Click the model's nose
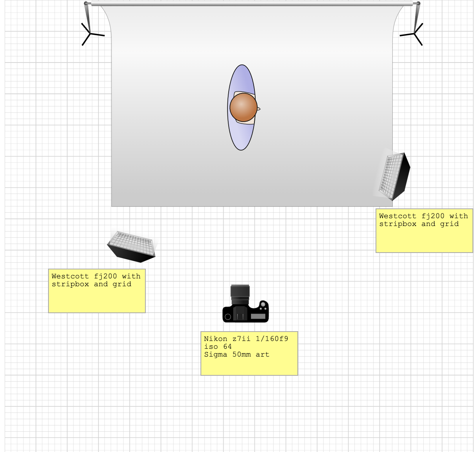Screen dimensions: 476x452 tap(258, 109)
